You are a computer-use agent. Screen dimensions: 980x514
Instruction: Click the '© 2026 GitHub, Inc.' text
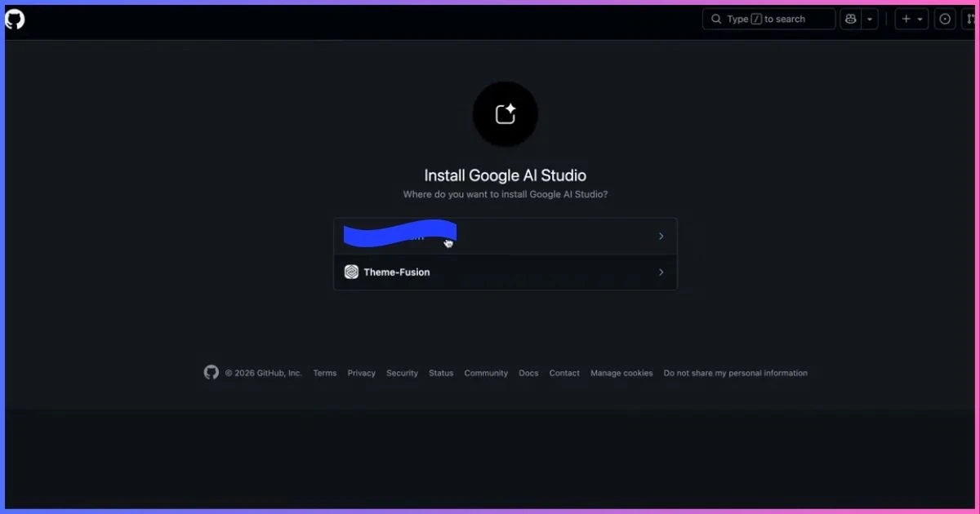pyautogui.click(x=264, y=373)
